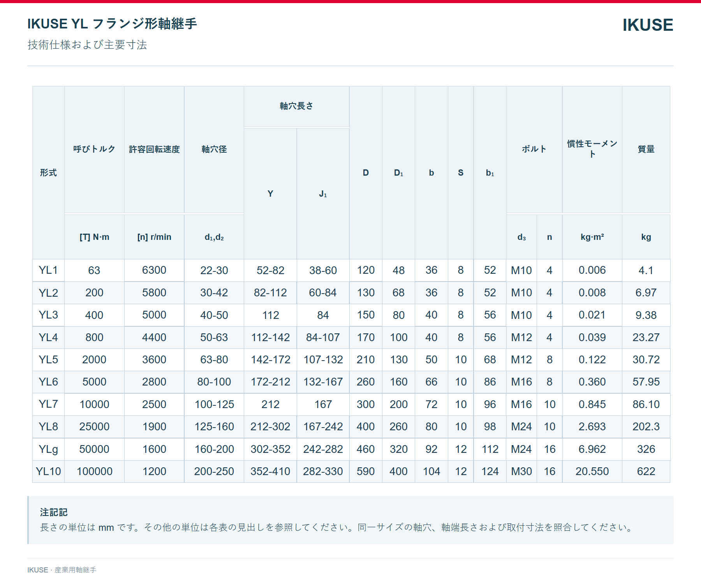Screen dimensions: 701x588
Task: Click the ボルト column header
Action: pyautogui.click(x=534, y=149)
